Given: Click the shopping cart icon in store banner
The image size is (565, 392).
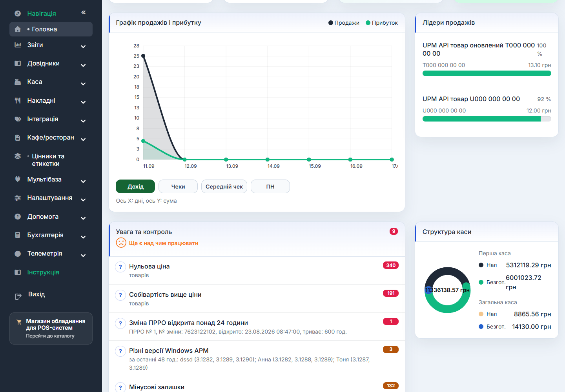Looking at the screenshot, I should pyautogui.click(x=19, y=322).
